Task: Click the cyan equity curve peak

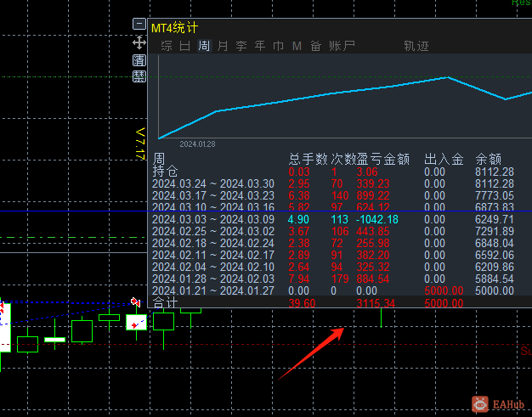Action: (447, 77)
